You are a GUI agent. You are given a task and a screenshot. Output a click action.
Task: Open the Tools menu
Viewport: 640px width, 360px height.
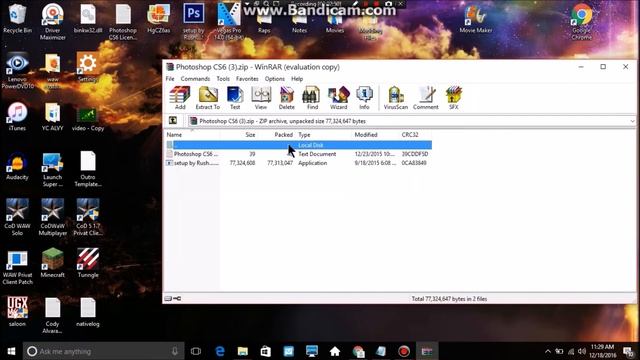(223, 79)
